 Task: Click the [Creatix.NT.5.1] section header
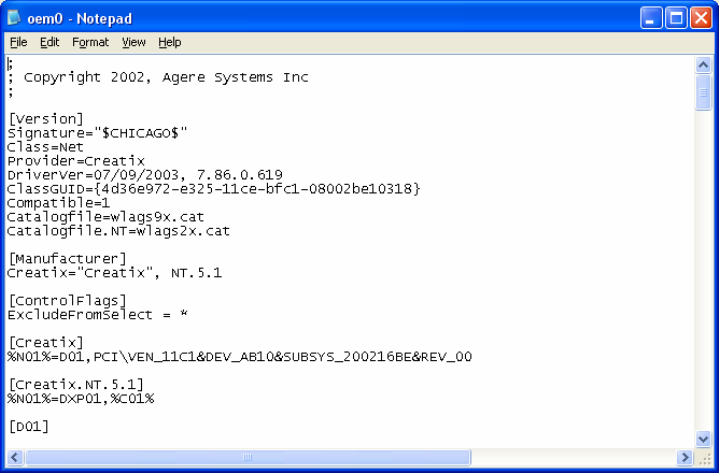click(76, 385)
